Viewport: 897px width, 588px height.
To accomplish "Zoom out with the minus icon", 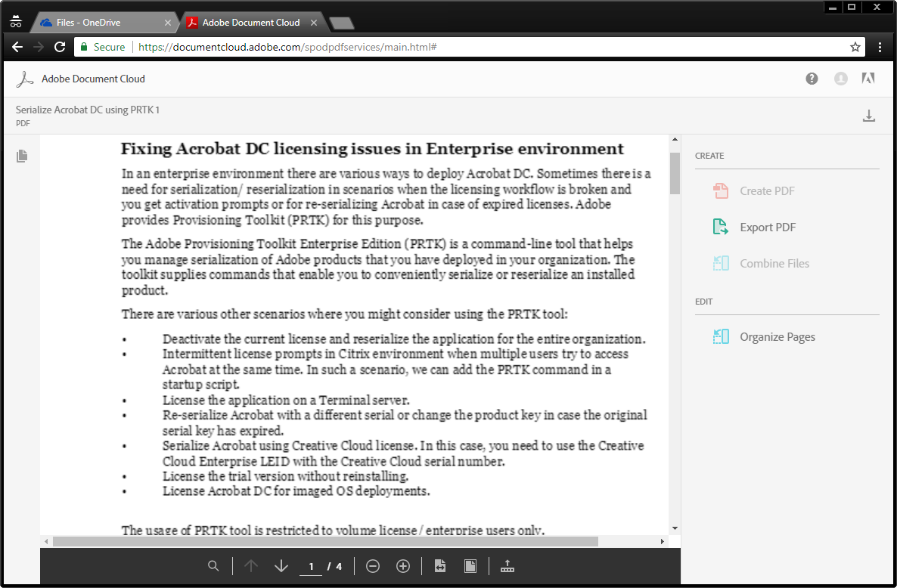I will point(372,566).
